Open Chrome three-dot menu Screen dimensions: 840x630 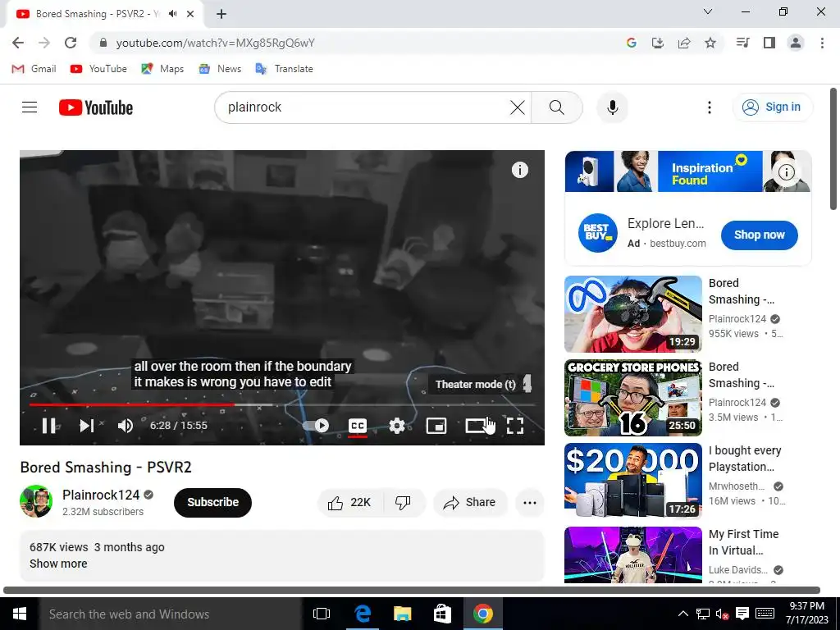(822, 43)
